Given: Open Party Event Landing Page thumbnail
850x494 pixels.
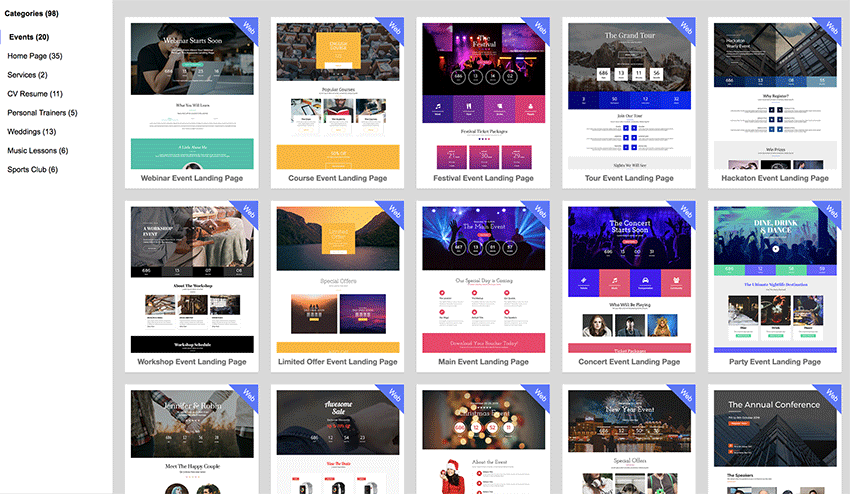Looking at the screenshot, I should 775,280.
